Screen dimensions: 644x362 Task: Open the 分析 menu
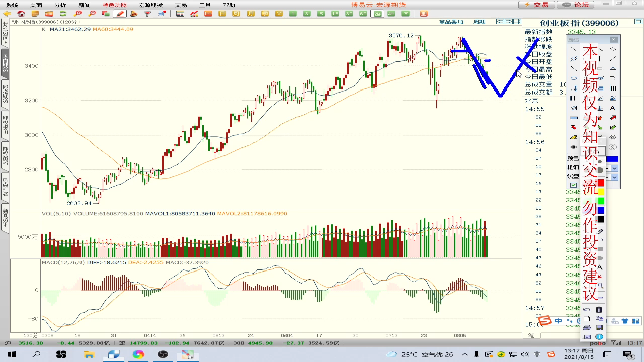pyautogui.click(x=60, y=5)
